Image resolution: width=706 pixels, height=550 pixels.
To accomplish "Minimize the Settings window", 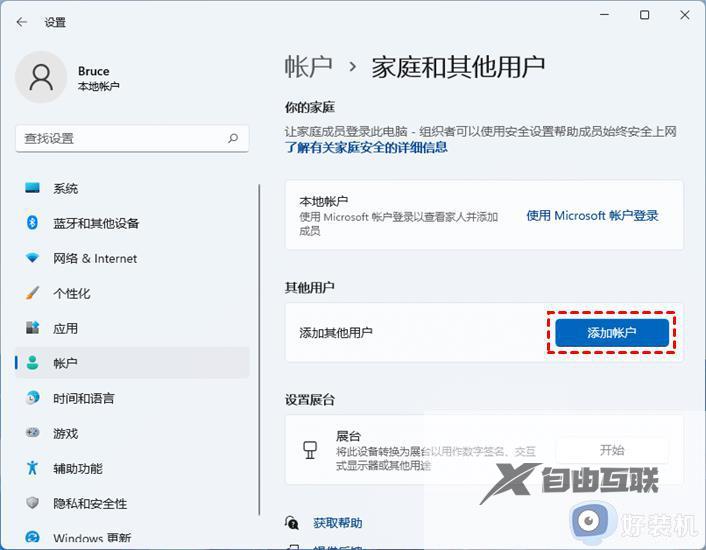I will (x=605, y=15).
